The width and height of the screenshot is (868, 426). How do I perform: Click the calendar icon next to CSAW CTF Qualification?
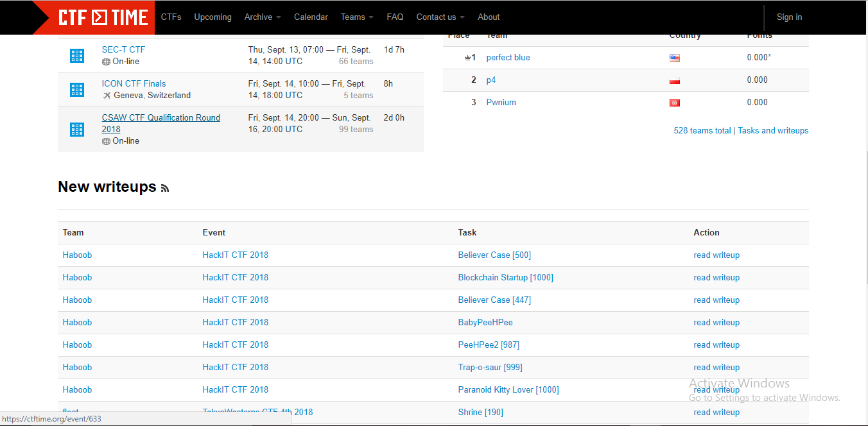click(77, 130)
